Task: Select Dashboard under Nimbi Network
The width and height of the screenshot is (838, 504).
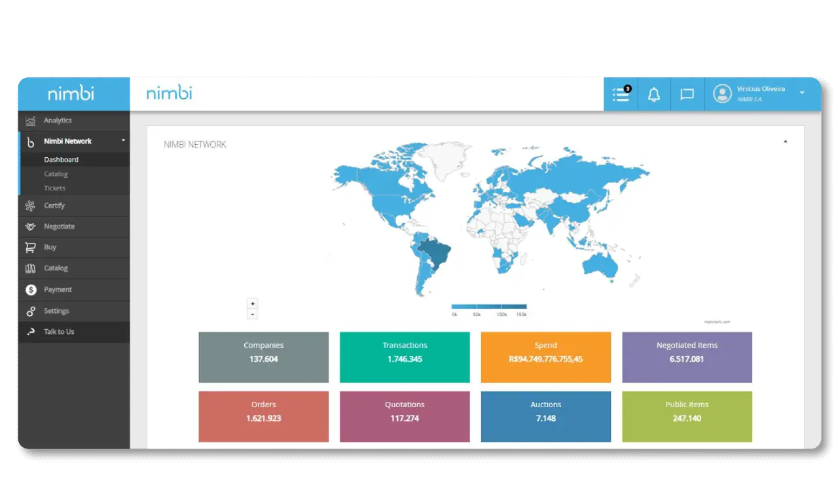Action: tap(61, 159)
